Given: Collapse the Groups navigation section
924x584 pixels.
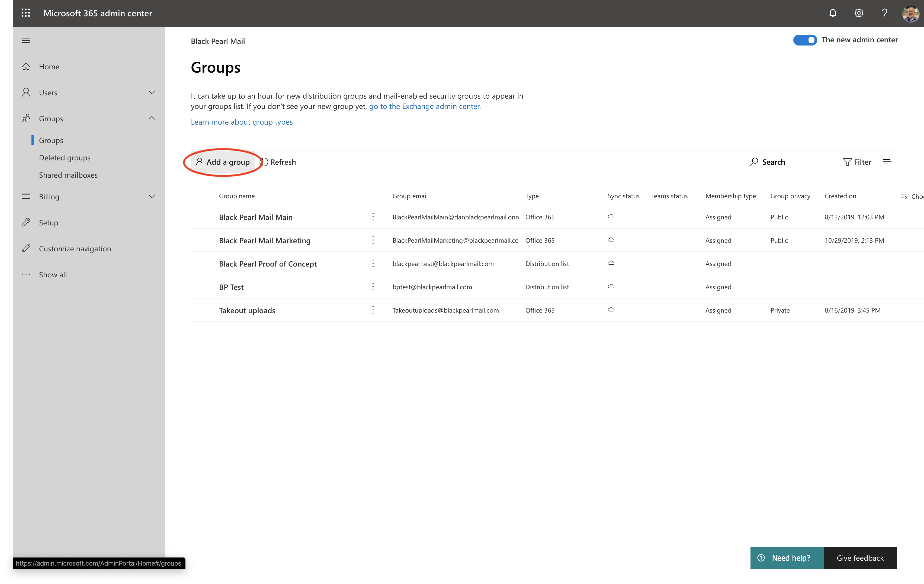Looking at the screenshot, I should (152, 118).
